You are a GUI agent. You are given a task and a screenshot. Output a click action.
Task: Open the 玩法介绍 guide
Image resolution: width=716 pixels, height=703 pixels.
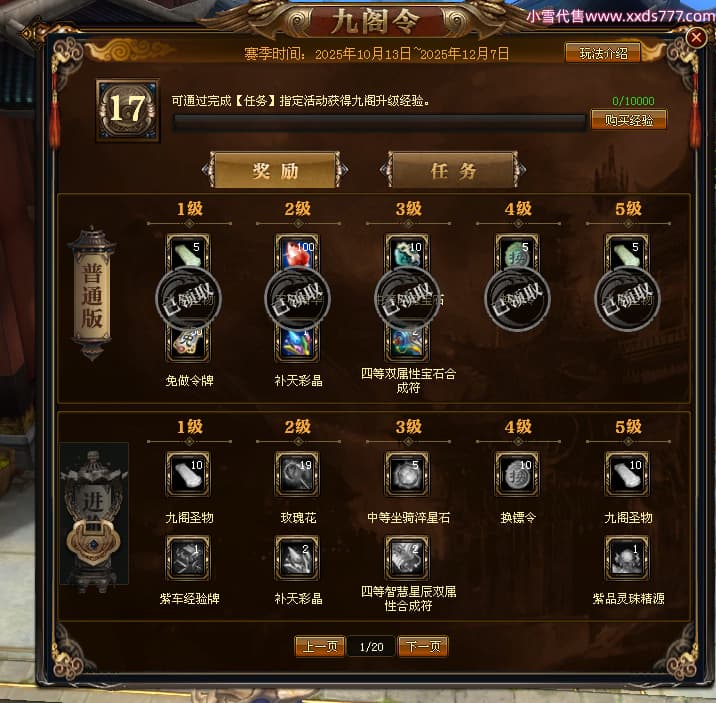[603, 53]
